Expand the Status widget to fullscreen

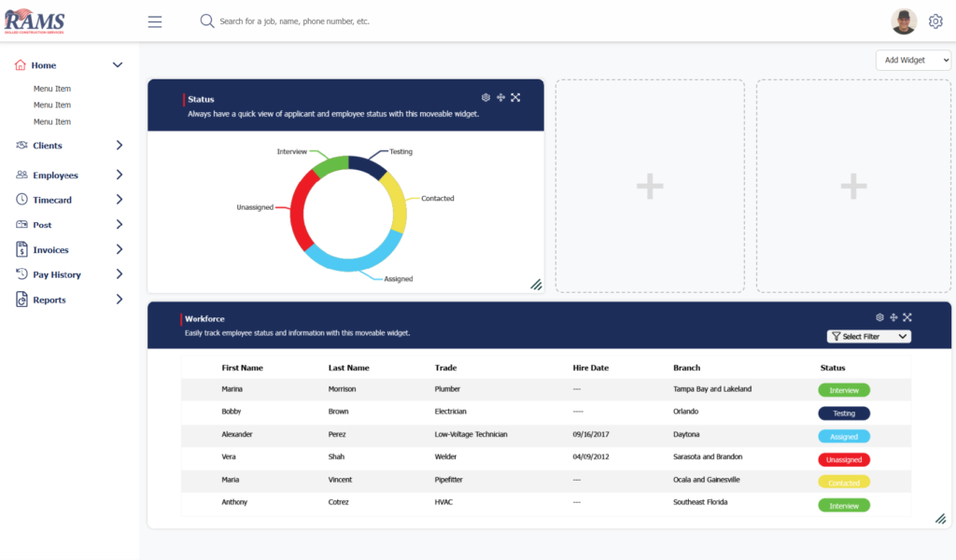tap(515, 97)
